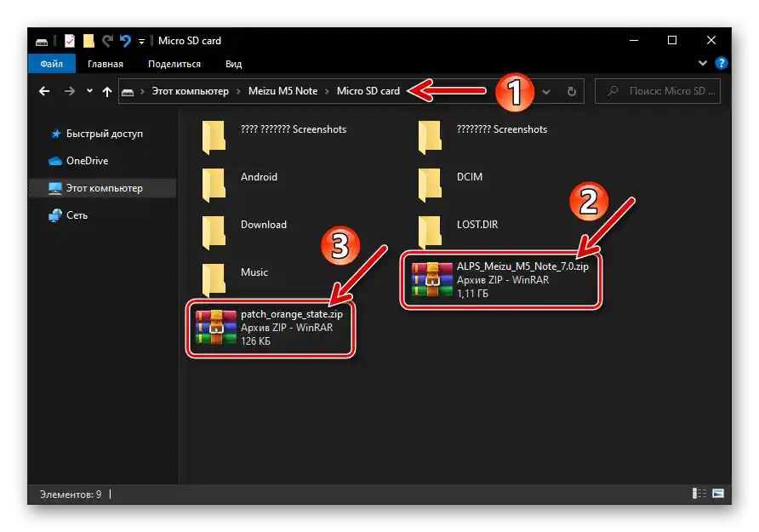The width and height of the screenshot is (759, 532).
Task: Click the LOST.DIR folder name
Action: point(477,225)
